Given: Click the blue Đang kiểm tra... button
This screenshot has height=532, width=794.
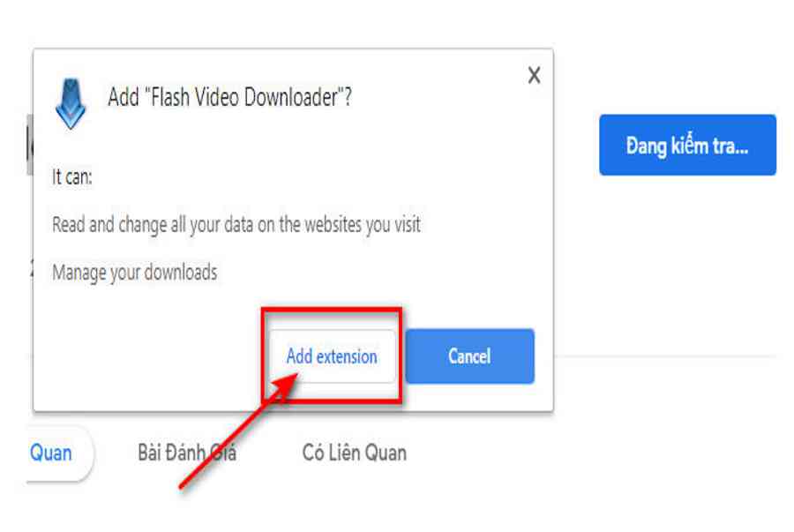Looking at the screenshot, I should click(x=687, y=146).
